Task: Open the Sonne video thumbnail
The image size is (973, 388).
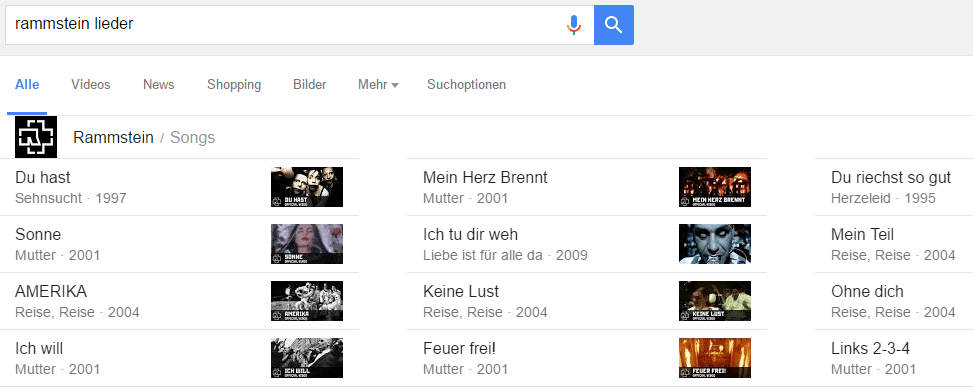Action: pyautogui.click(x=307, y=244)
